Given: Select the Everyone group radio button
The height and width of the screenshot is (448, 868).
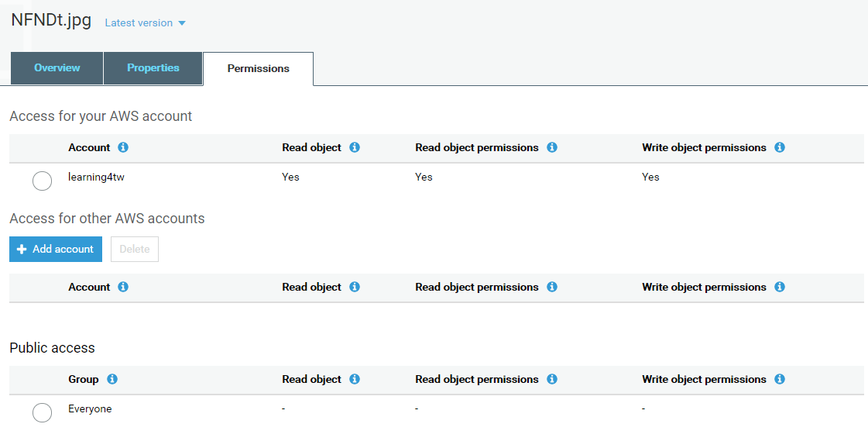Looking at the screenshot, I should click(42, 412).
